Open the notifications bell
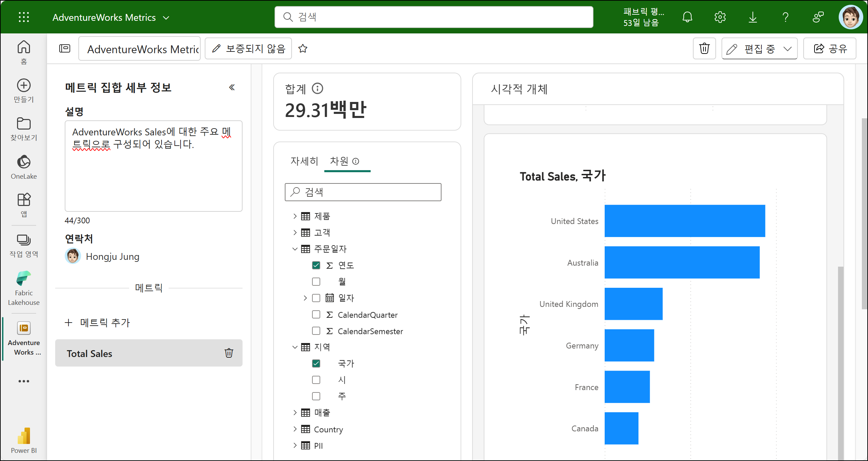Image resolution: width=868 pixels, height=461 pixels. pos(687,17)
